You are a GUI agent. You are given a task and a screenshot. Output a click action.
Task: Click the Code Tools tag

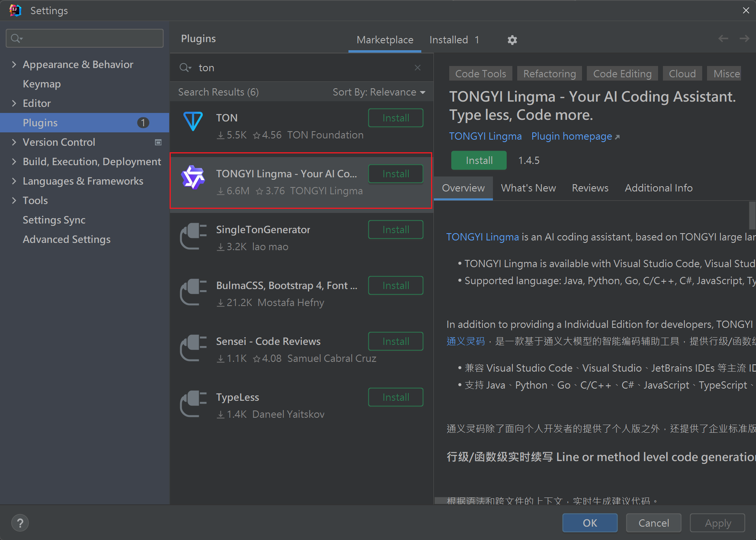[480, 74]
